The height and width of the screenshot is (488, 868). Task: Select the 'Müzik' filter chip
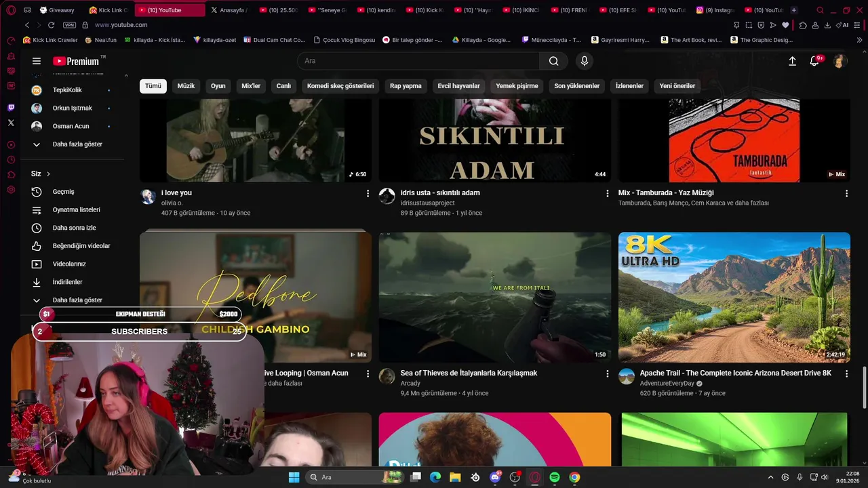point(186,86)
